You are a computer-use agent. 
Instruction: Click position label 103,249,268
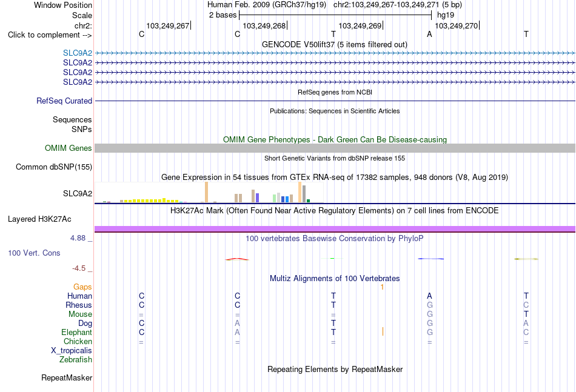coord(264,25)
